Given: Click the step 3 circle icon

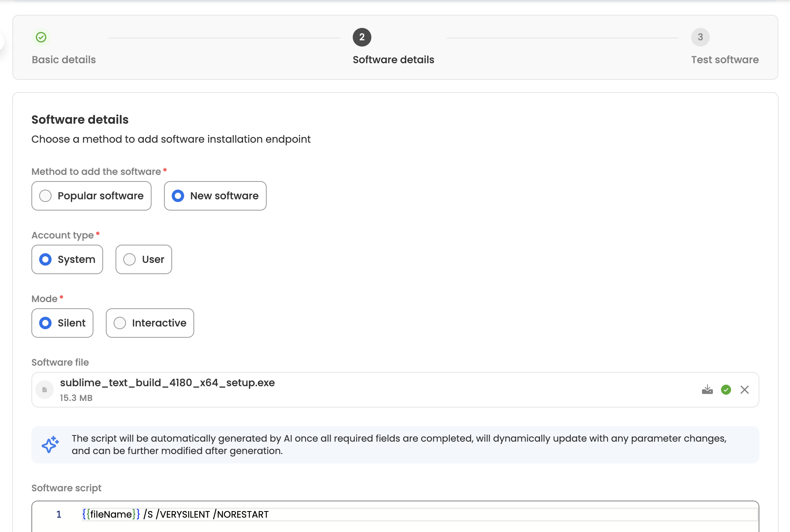Looking at the screenshot, I should coord(700,37).
